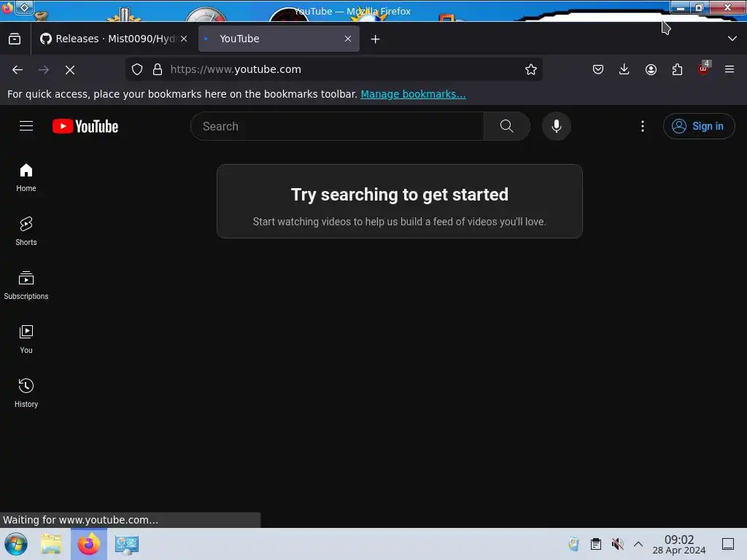747x560 pixels.
Task: Open the Manage bookmarks link
Action: pyautogui.click(x=413, y=94)
